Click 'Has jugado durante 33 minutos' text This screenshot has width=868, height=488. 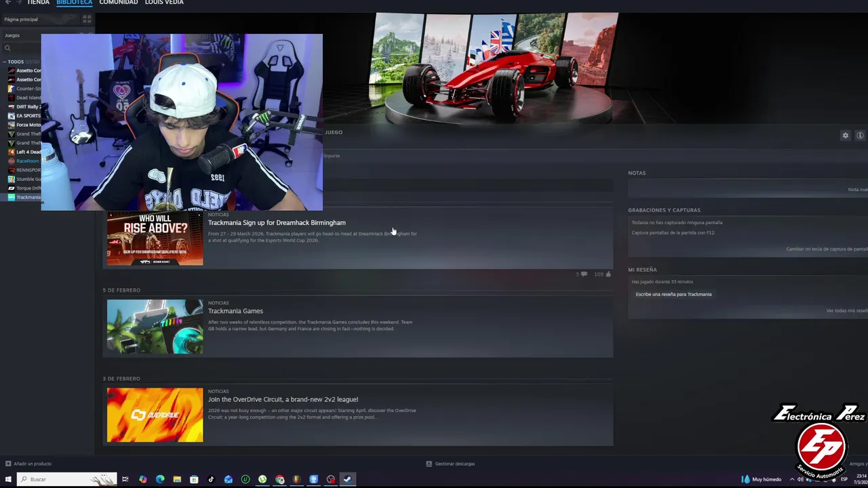point(662,281)
